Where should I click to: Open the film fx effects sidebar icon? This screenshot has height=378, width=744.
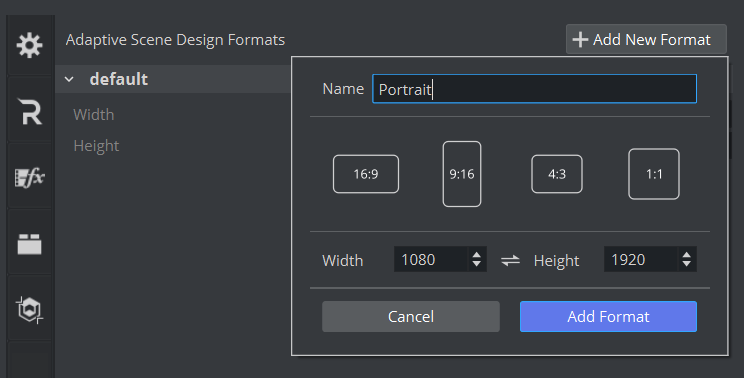pos(29,178)
